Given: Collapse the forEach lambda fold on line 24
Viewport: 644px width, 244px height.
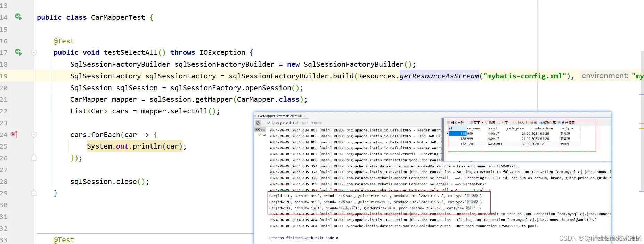Looking at the screenshot, I should click(34, 135).
